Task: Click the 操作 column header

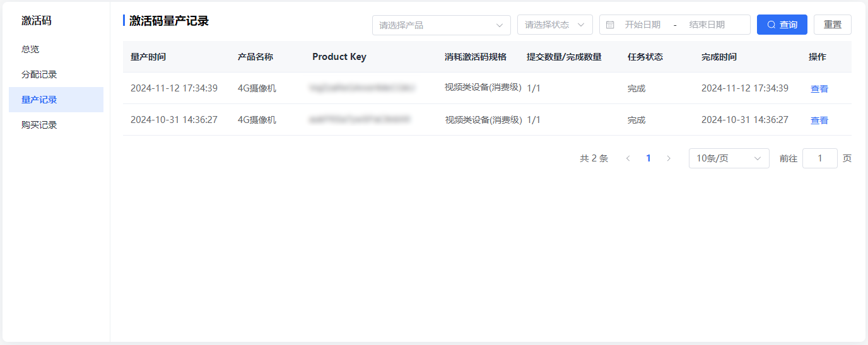Action: tap(818, 57)
